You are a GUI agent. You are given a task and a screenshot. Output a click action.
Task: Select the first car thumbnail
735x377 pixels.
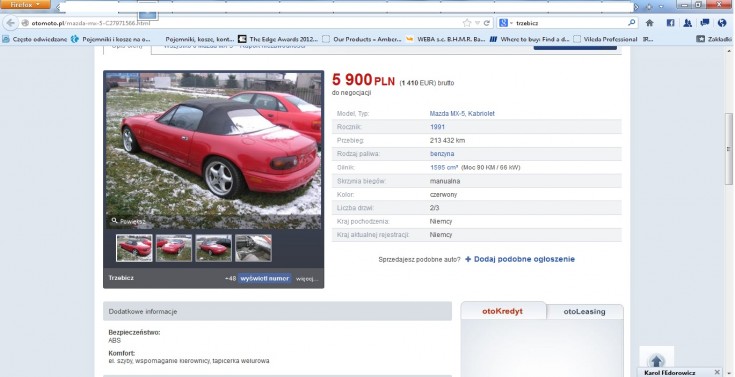click(x=134, y=248)
